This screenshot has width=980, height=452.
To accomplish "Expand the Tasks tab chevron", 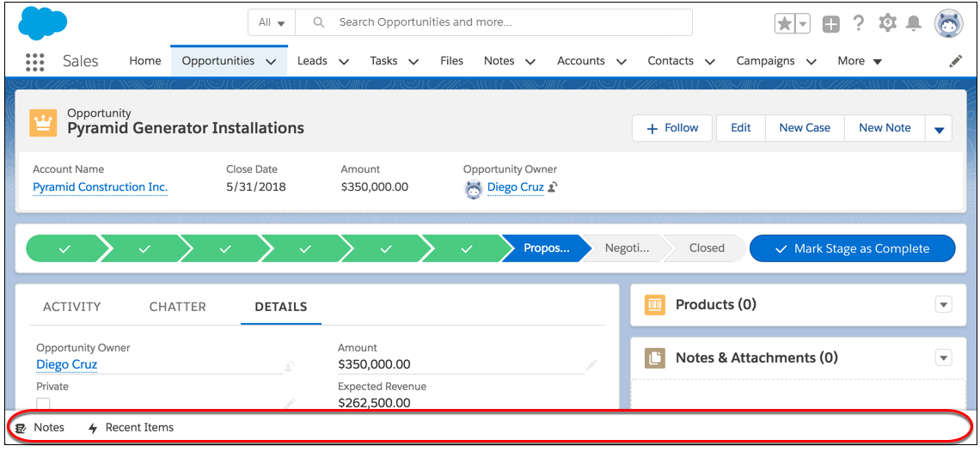I will (413, 61).
